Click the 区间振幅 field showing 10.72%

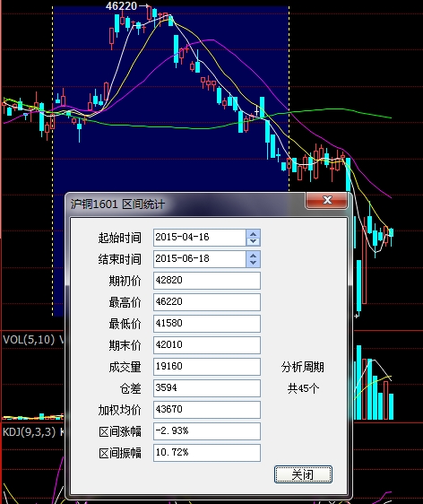(207, 453)
